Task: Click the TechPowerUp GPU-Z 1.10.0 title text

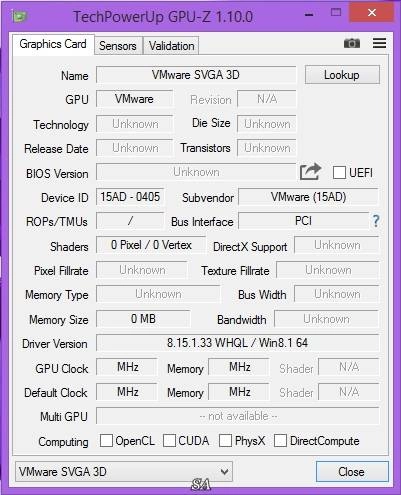Action: click(163, 17)
